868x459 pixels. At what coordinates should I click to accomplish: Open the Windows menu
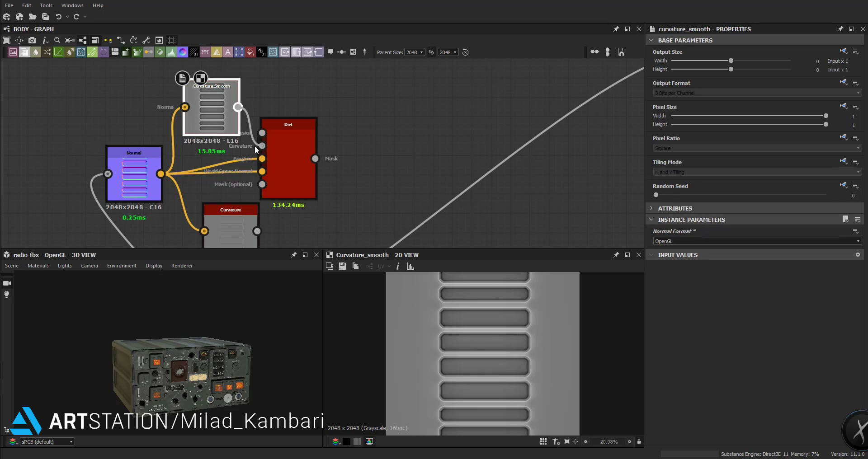coord(72,5)
